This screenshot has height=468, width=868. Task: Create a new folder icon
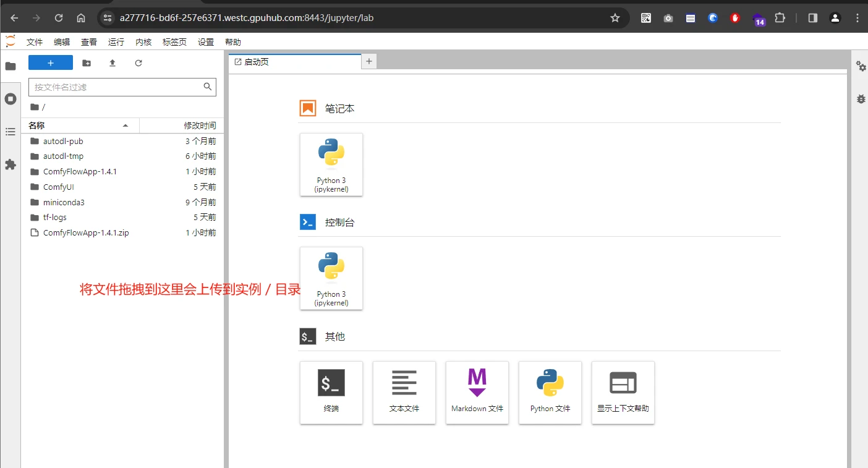point(87,63)
